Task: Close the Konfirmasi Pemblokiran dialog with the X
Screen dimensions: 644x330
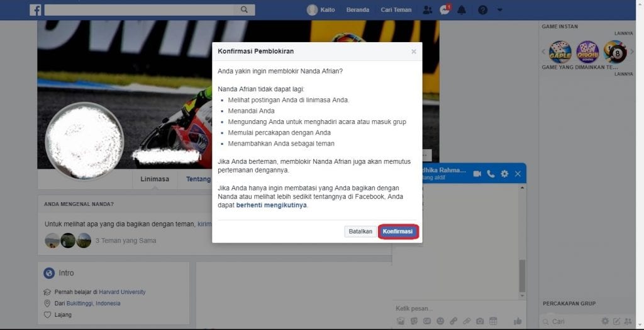Action: [414, 52]
